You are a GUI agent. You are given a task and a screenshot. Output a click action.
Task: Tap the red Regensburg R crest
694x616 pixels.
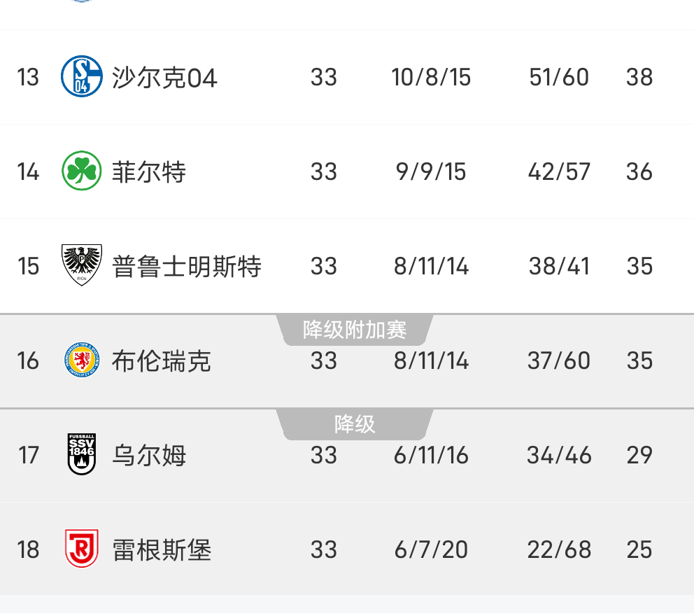tap(81, 549)
